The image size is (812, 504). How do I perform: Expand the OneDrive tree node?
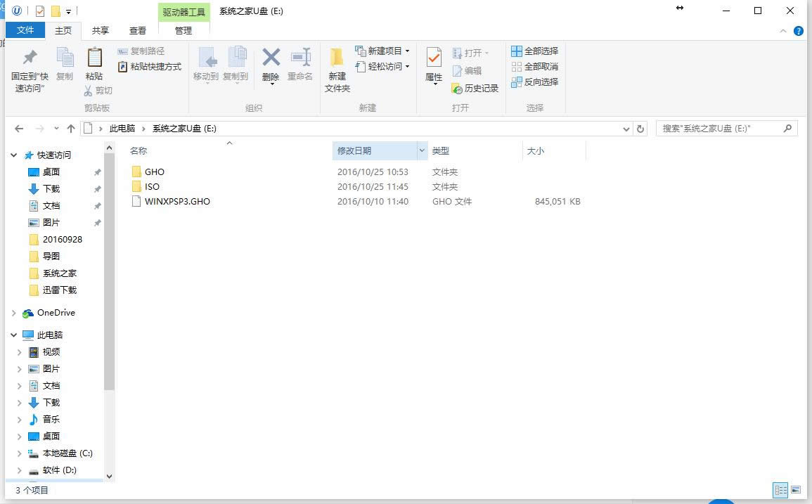[x=13, y=313]
